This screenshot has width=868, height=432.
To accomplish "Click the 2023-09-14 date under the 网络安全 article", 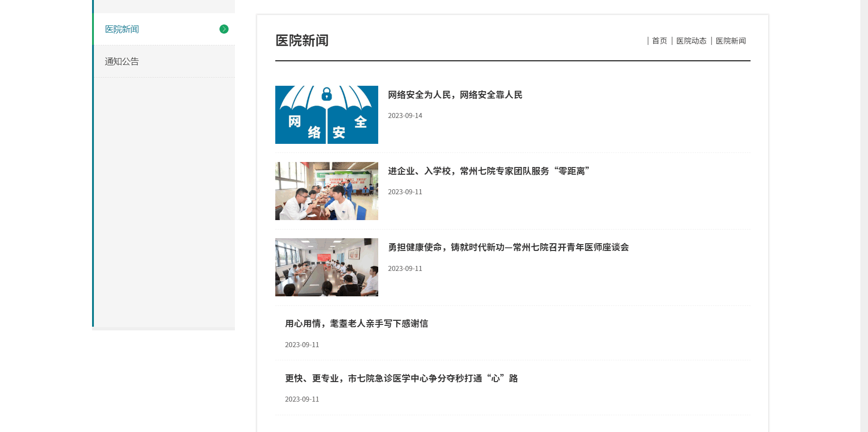I will tap(405, 116).
